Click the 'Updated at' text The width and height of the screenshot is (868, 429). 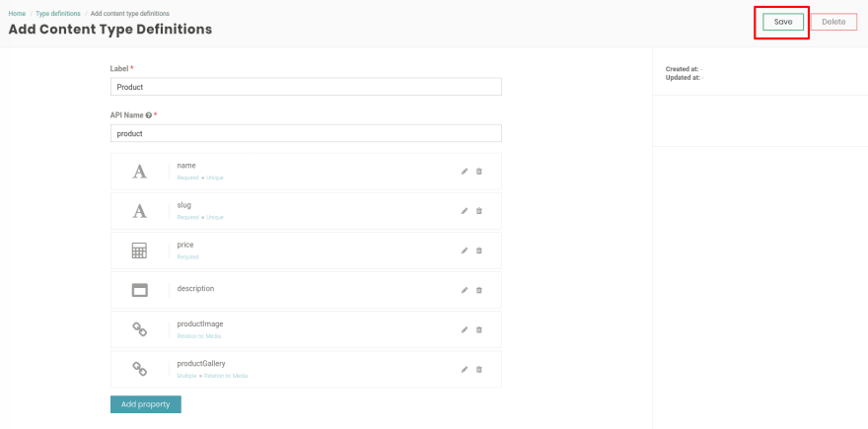click(686, 78)
